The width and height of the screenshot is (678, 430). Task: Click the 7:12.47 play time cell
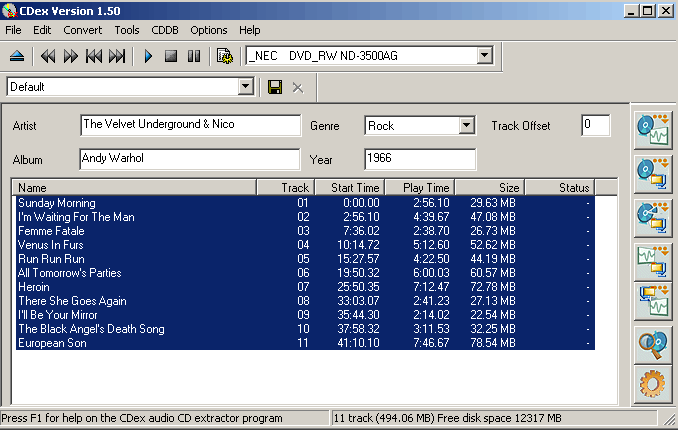click(x=431, y=287)
